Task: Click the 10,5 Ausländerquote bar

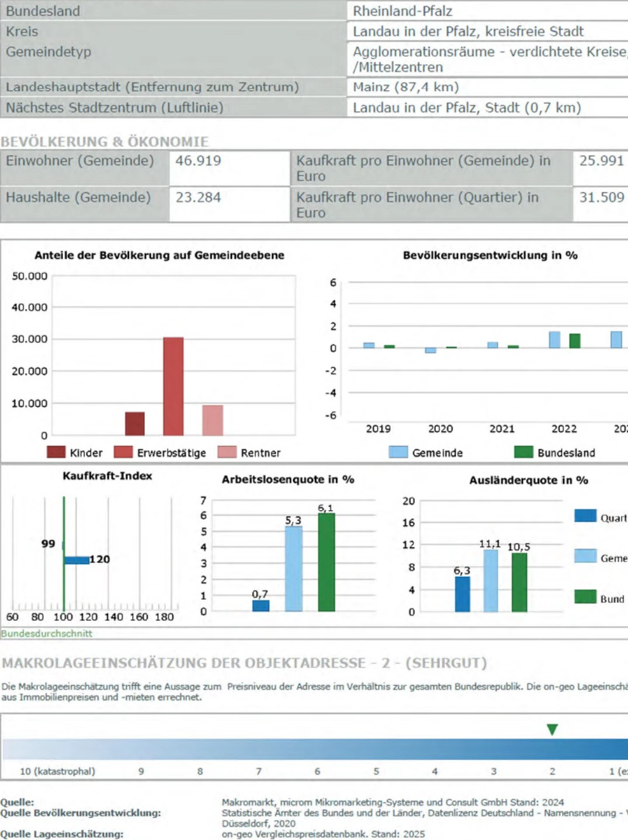Action: coord(519,582)
